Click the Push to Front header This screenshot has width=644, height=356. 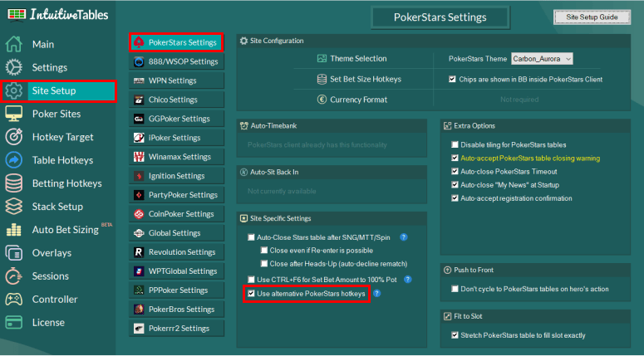coord(536,270)
